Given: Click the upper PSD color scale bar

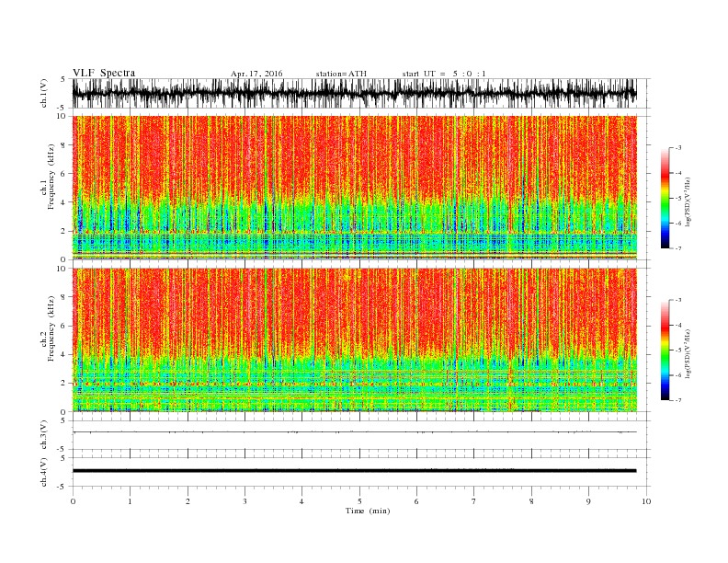Looking at the screenshot, I should 665,198.
